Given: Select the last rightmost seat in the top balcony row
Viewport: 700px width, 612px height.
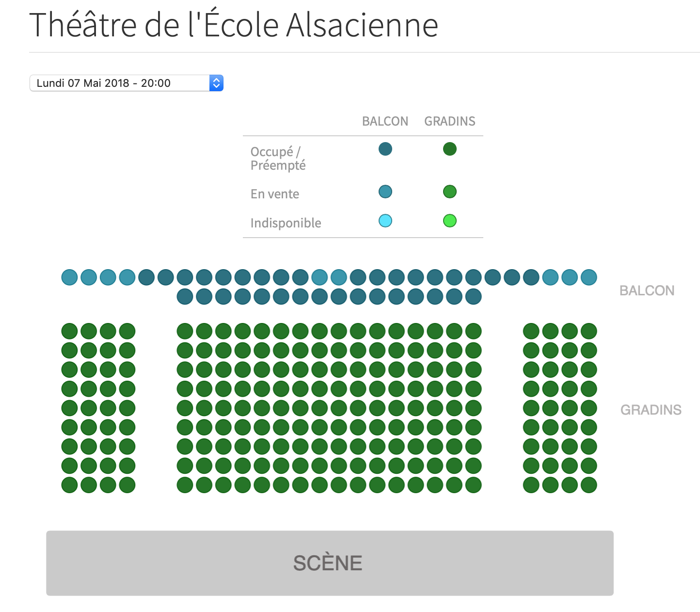Looking at the screenshot, I should pyautogui.click(x=589, y=277).
